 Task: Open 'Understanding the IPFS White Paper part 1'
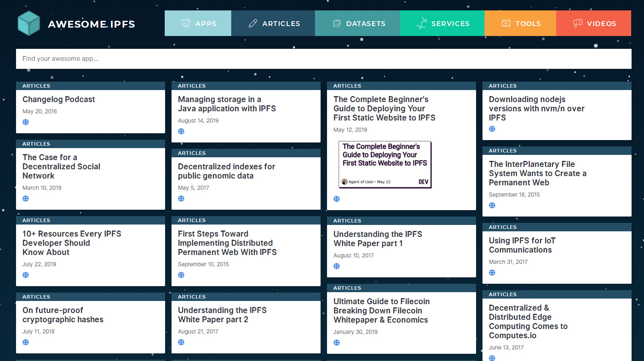point(378,239)
